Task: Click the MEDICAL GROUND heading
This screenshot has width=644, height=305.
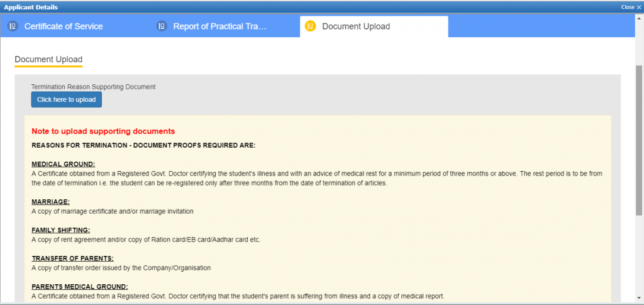Action: click(63, 164)
